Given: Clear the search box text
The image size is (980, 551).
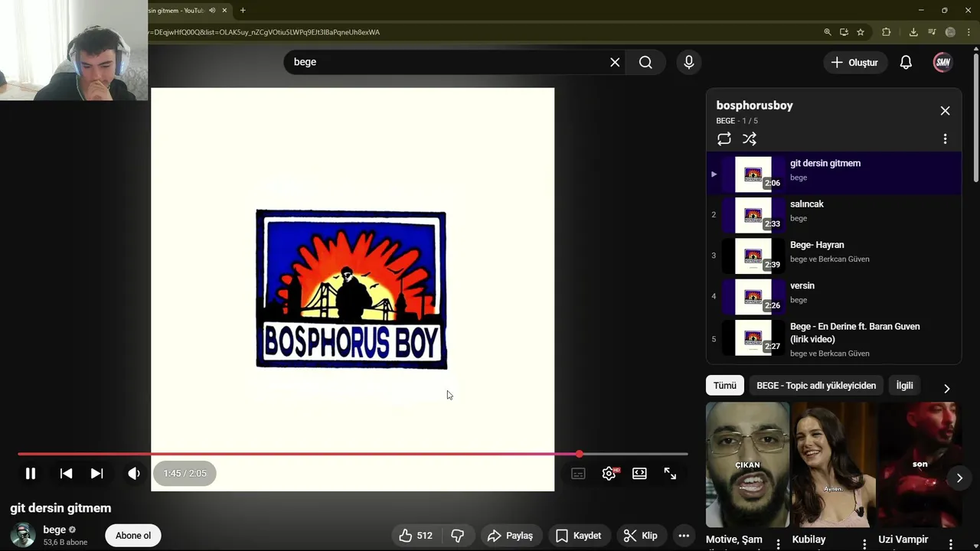Looking at the screenshot, I should point(615,62).
